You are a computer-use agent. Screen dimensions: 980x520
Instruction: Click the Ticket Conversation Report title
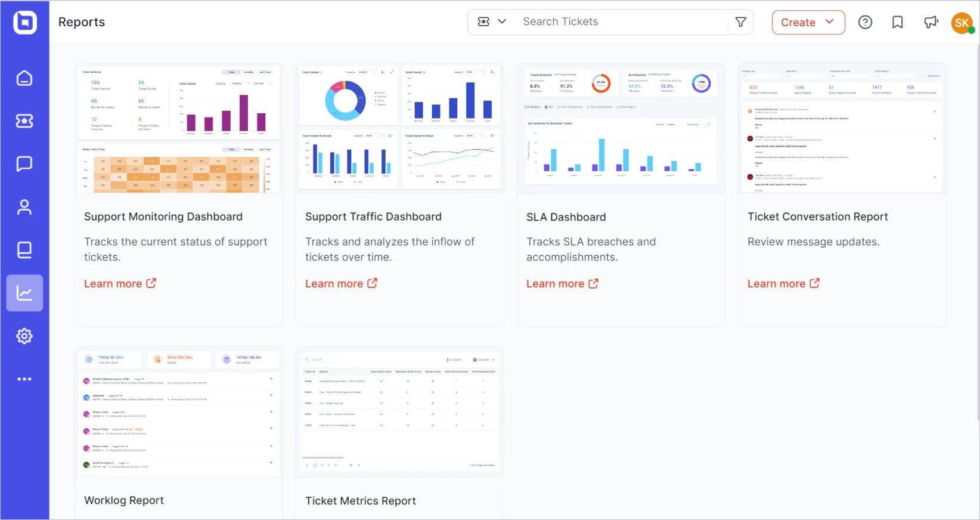coord(817,217)
